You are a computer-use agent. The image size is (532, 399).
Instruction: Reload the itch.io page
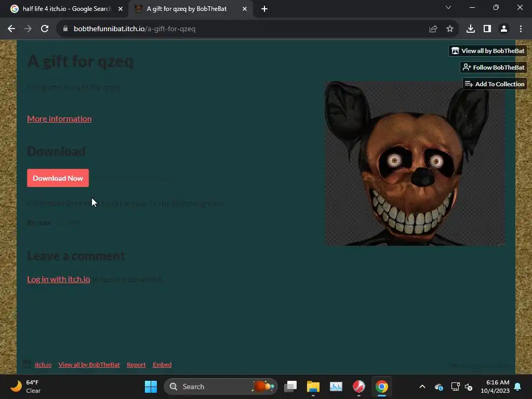click(x=45, y=29)
